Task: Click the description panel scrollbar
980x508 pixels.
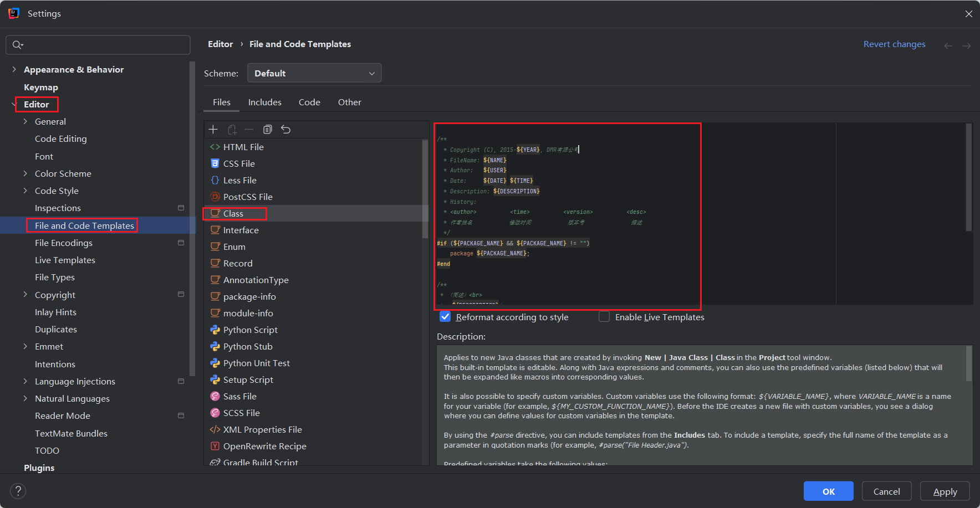Action: pyautogui.click(x=969, y=363)
